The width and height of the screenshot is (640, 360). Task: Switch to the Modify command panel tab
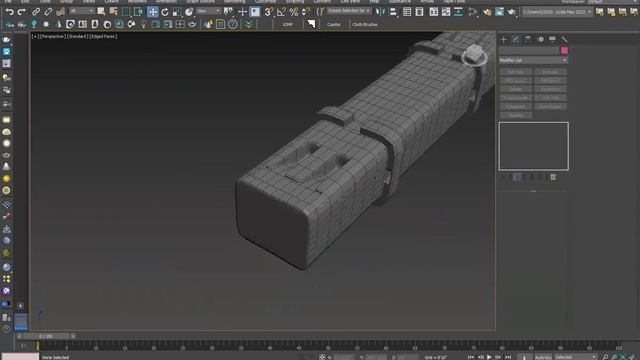[516, 39]
